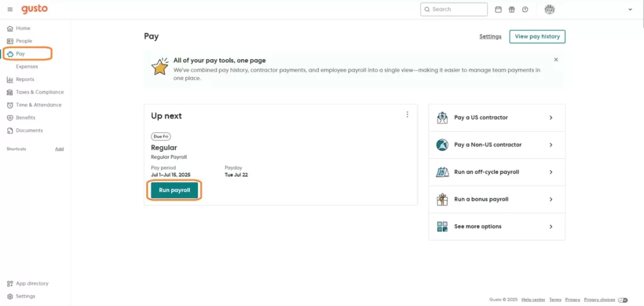Click the Gusto logo
This screenshot has width=644, height=306.
point(35,9)
